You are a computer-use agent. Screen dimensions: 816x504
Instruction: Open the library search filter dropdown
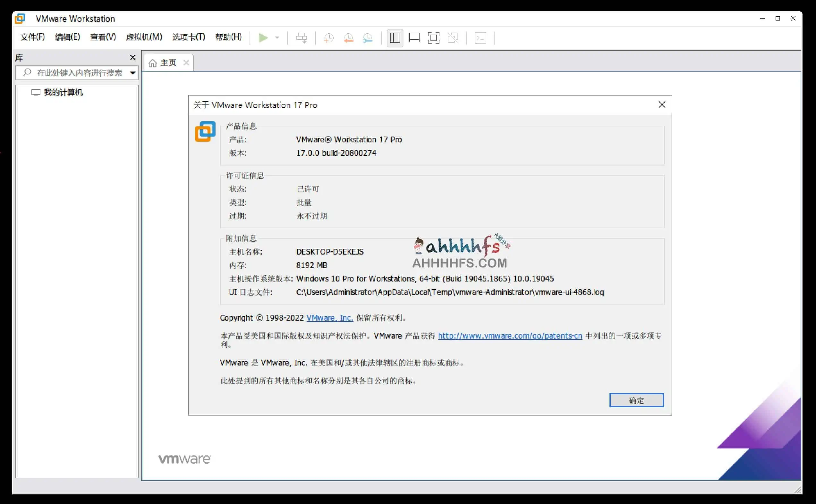pyautogui.click(x=132, y=73)
